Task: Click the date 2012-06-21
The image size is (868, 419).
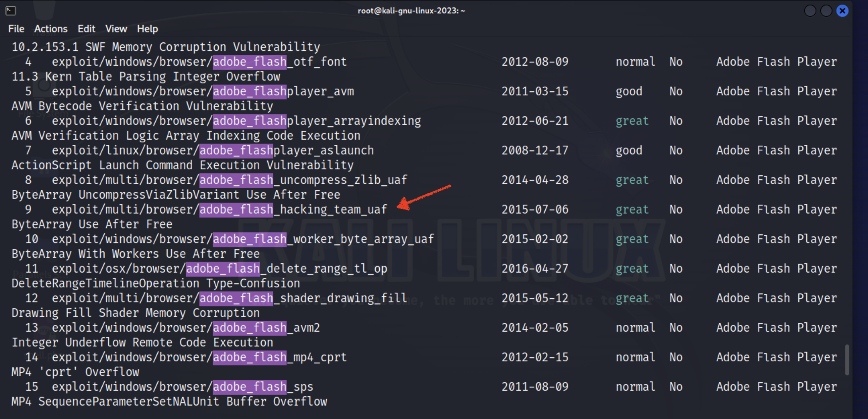Action: (535, 121)
